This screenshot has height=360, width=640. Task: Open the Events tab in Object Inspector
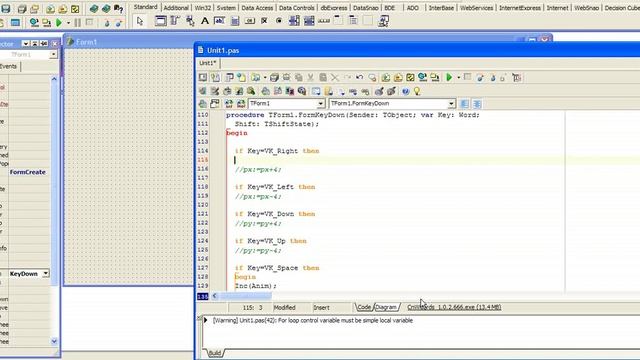[9, 67]
